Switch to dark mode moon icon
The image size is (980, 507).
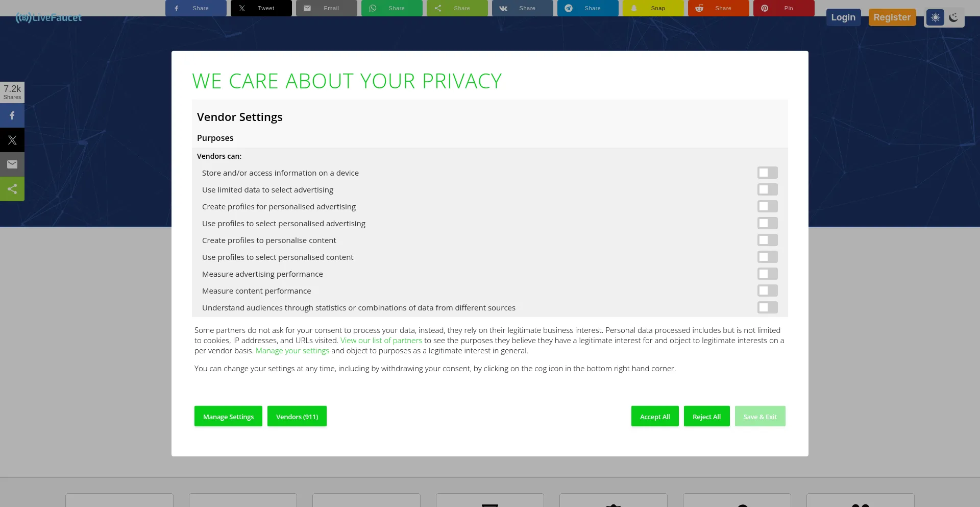953,17
